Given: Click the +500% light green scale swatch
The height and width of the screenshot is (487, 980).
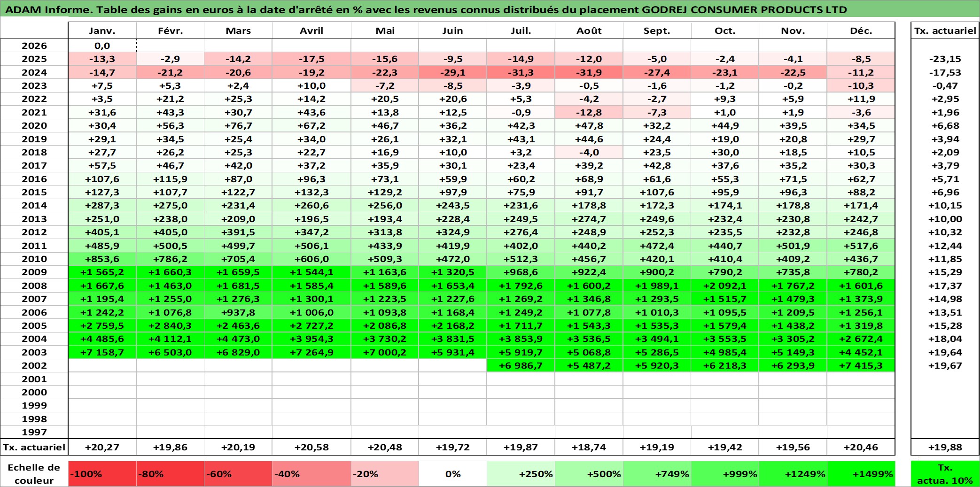Looking at the screenshot, I should (x=589, y=474).
